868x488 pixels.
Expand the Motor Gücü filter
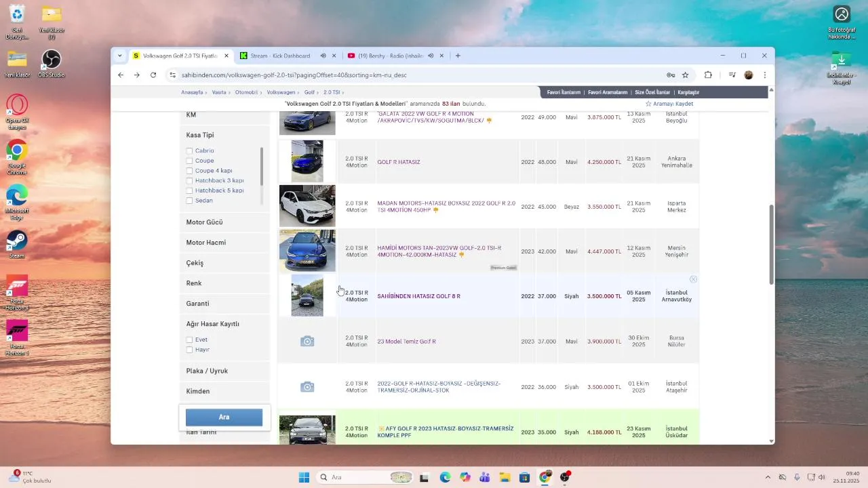point(224,222)
